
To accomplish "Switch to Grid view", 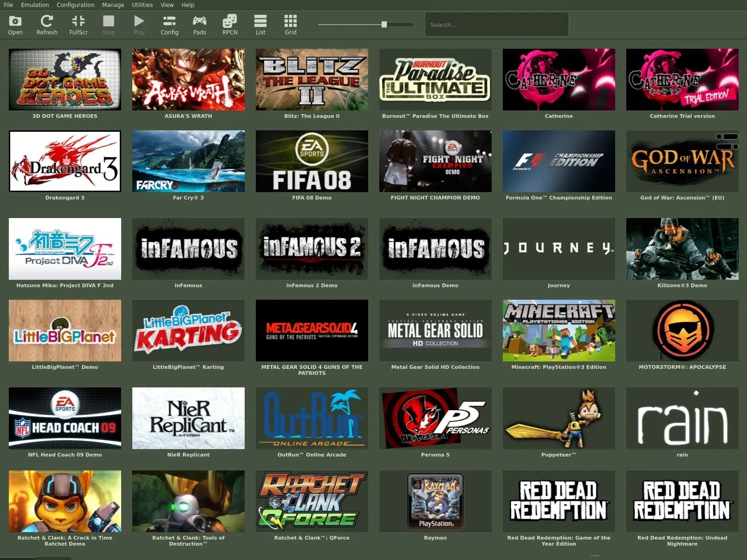I will (x=291, y=25).
